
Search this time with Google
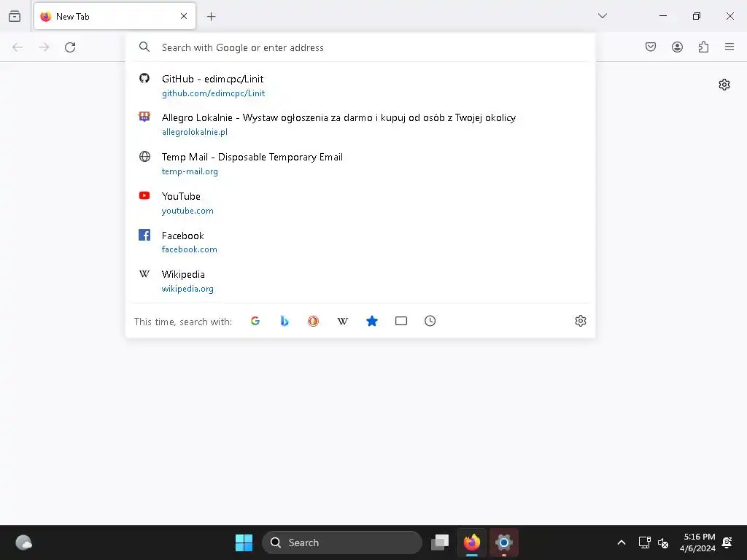click(x=255, y=321)
